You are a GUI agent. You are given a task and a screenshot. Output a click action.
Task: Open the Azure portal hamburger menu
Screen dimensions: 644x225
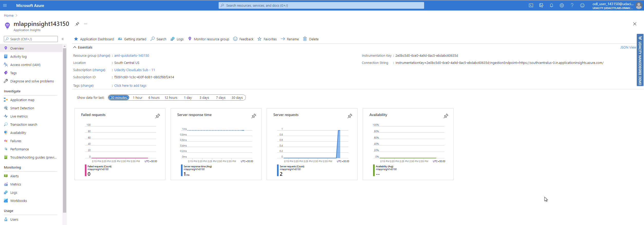[x=5, y=5]
